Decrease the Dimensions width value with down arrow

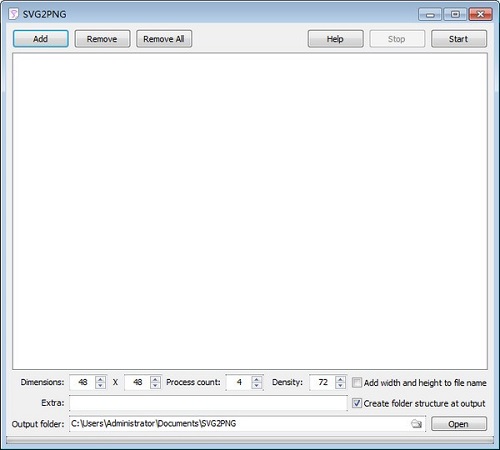click(100, 385)
